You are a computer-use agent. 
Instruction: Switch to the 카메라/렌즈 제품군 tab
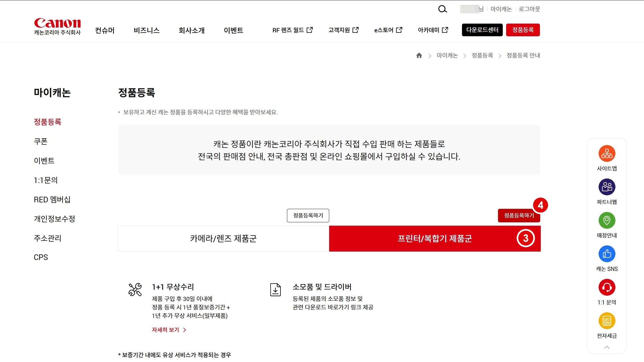pyautogui.click(x=223, y=239)
